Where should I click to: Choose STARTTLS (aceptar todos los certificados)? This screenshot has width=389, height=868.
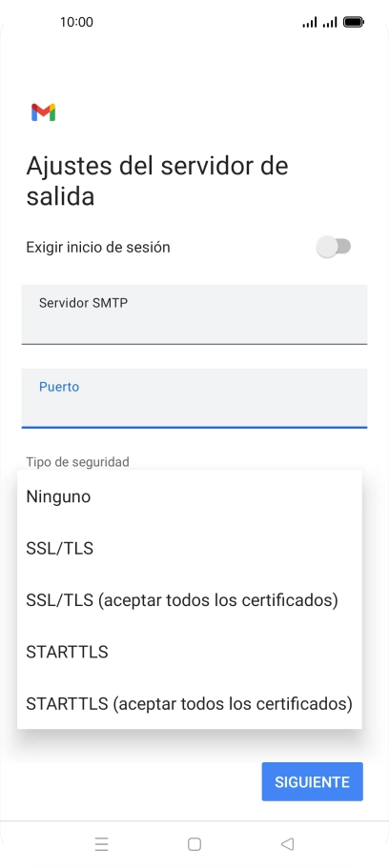(190, 703)
